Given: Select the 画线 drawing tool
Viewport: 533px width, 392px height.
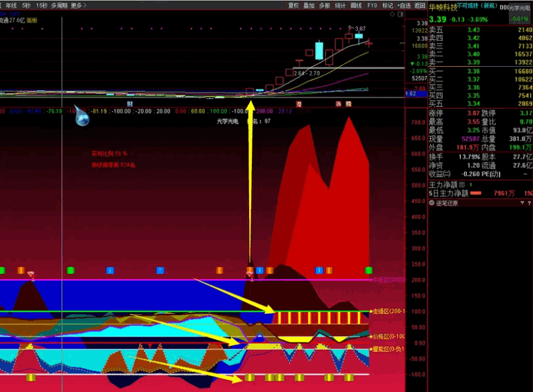Looking at the screenshot, I should coord(356,5).
